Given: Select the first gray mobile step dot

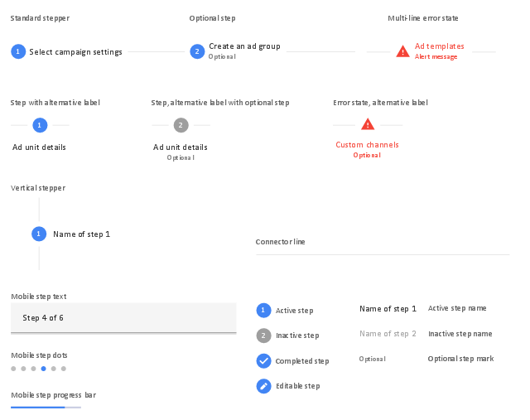Looking at the screenshot, I should tap(13, 368).
